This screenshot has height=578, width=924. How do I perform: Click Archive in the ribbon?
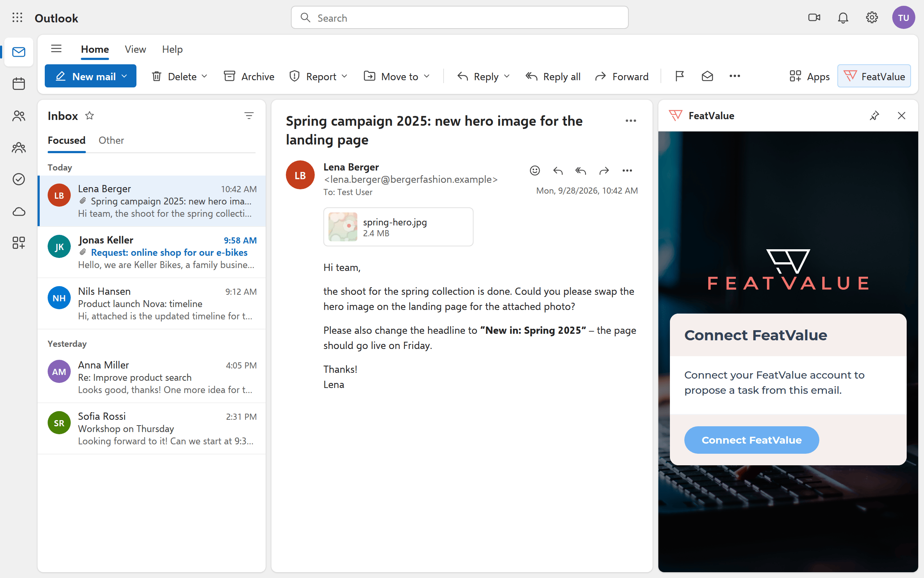pos(249,76)
